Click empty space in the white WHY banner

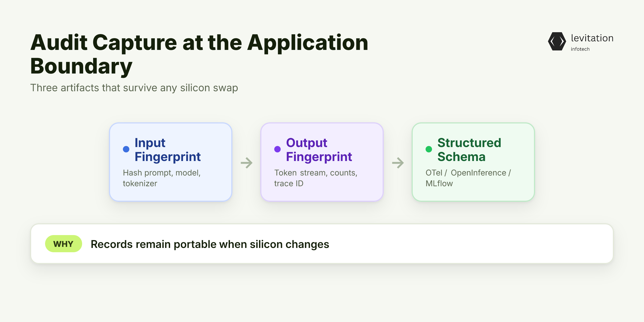tap(470, 244)
